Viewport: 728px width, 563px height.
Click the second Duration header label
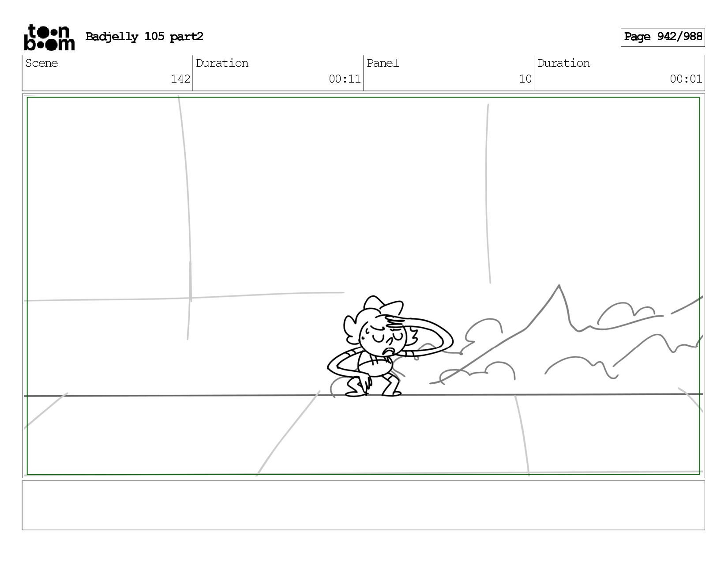tap(563, 63)
